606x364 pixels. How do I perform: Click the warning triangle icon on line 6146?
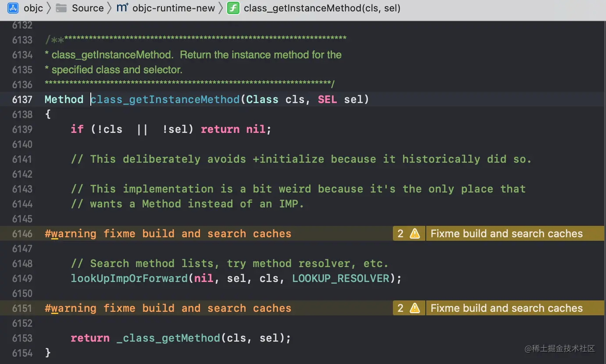tap(414, 234)
